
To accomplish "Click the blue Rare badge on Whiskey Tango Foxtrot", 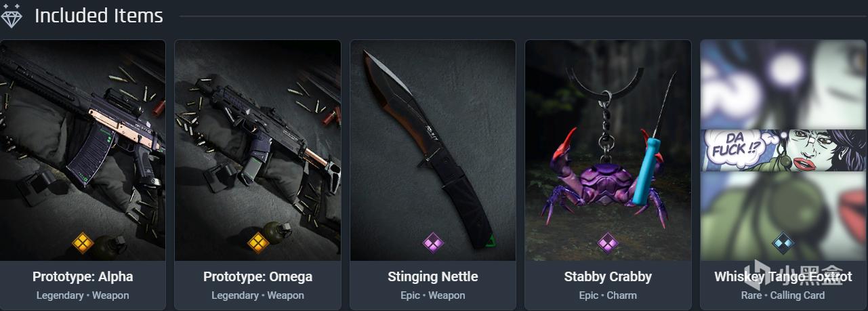I will coord(783,242).
